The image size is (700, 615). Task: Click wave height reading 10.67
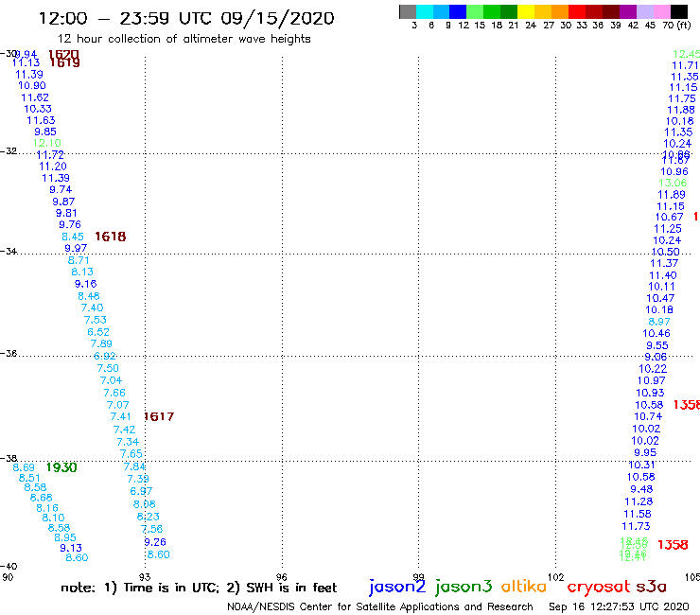[x=669, y=217]
